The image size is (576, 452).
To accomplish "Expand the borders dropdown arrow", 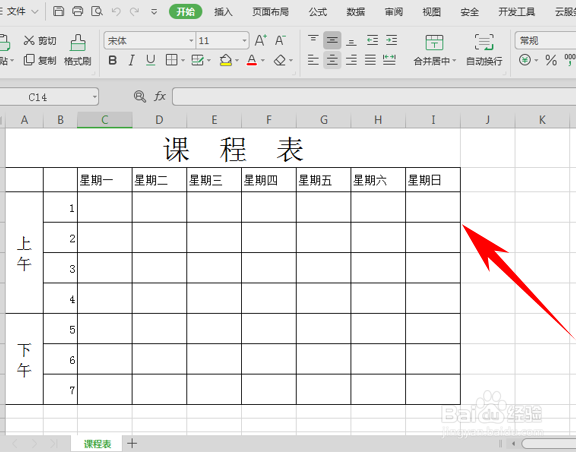I will (x=183, y=60).
